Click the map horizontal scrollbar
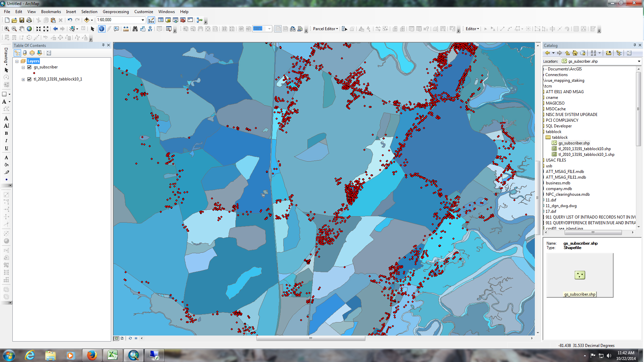Viewport: 644px width, 362px height. point(310,339)
